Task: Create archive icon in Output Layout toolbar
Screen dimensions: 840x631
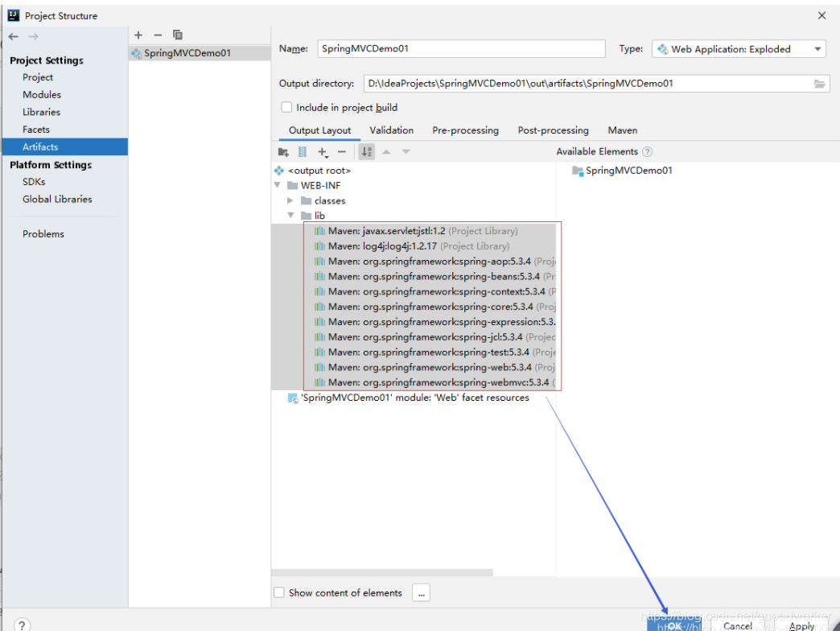Action: tap(303, 152)
